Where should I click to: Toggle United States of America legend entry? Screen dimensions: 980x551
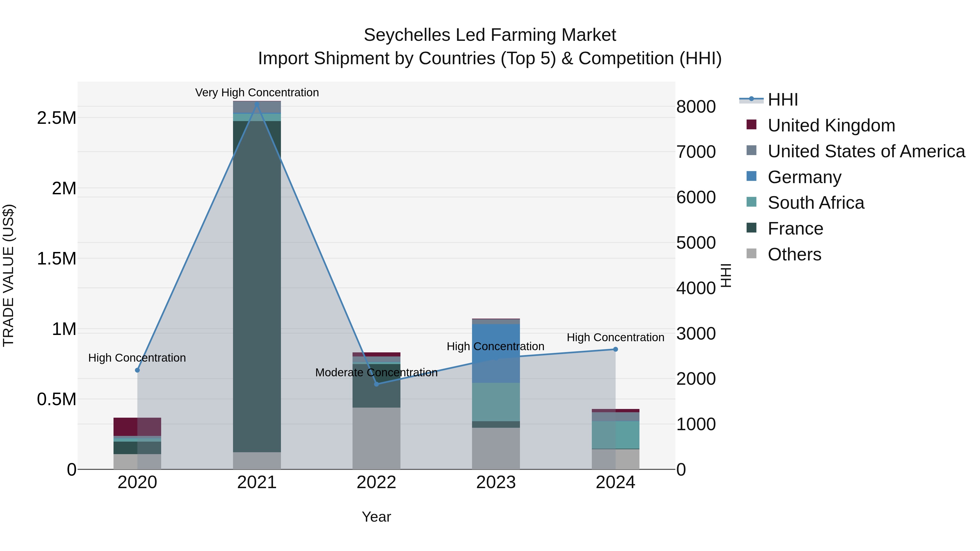(x=856, y=151)
